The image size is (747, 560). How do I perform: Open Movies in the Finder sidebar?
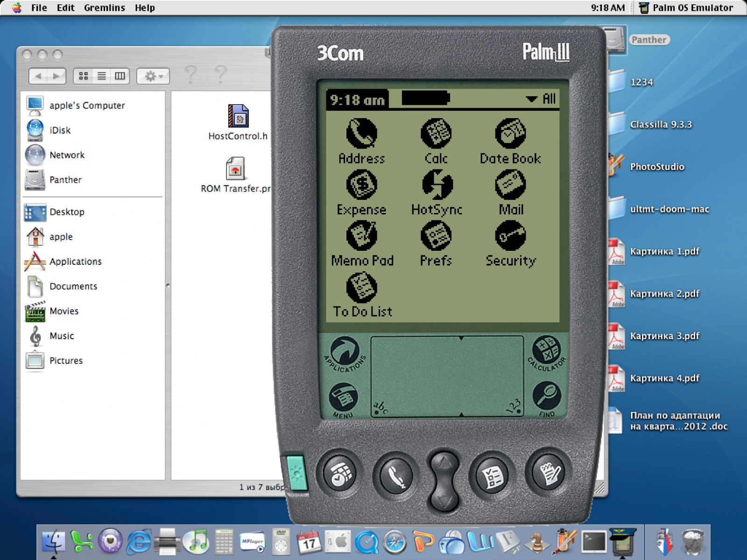coord(52,311)
